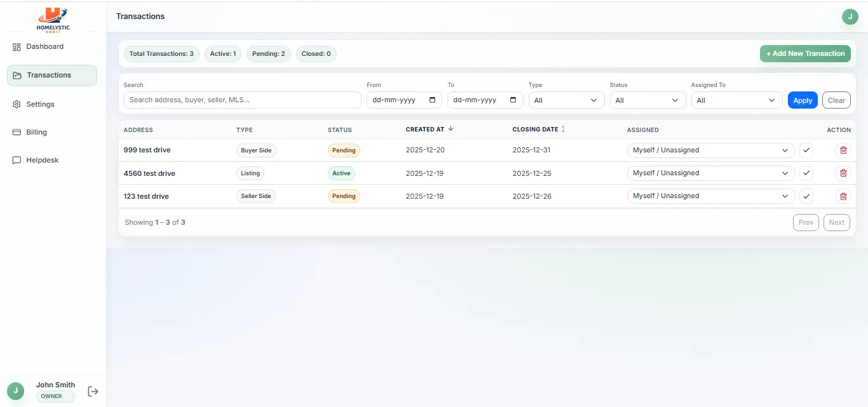Expand the Status filter dropdown

click(648, 100)
